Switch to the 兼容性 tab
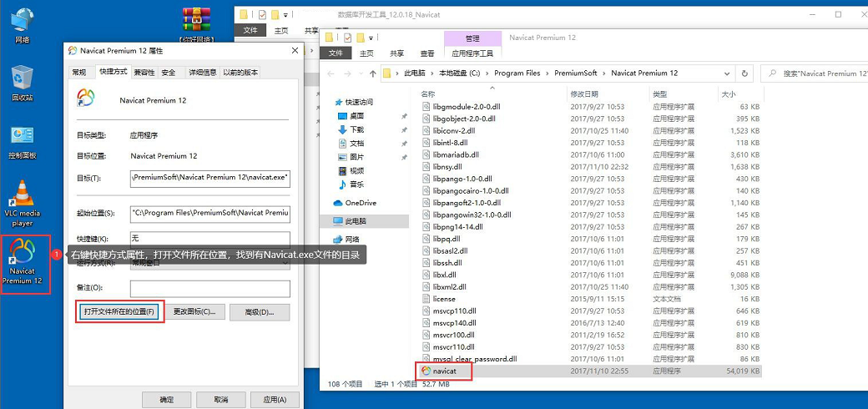Image resolution: width=868 pixels, height=409 pixels. 144,73
